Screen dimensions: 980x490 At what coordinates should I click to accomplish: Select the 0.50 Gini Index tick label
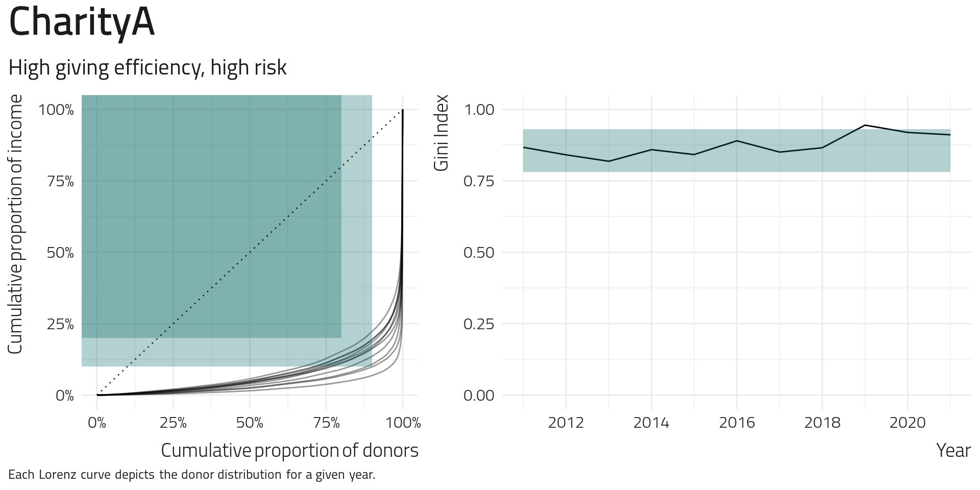click(x=479, y=253)
